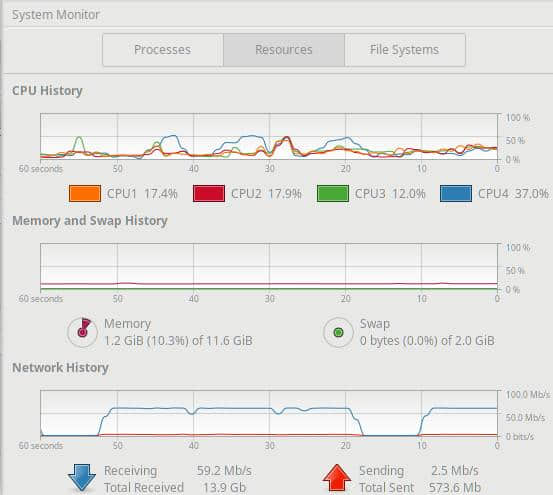This screenshot has width=553, height=495.
Task: Click the blue CPU4 color swatch
Action: pos(456,194)
